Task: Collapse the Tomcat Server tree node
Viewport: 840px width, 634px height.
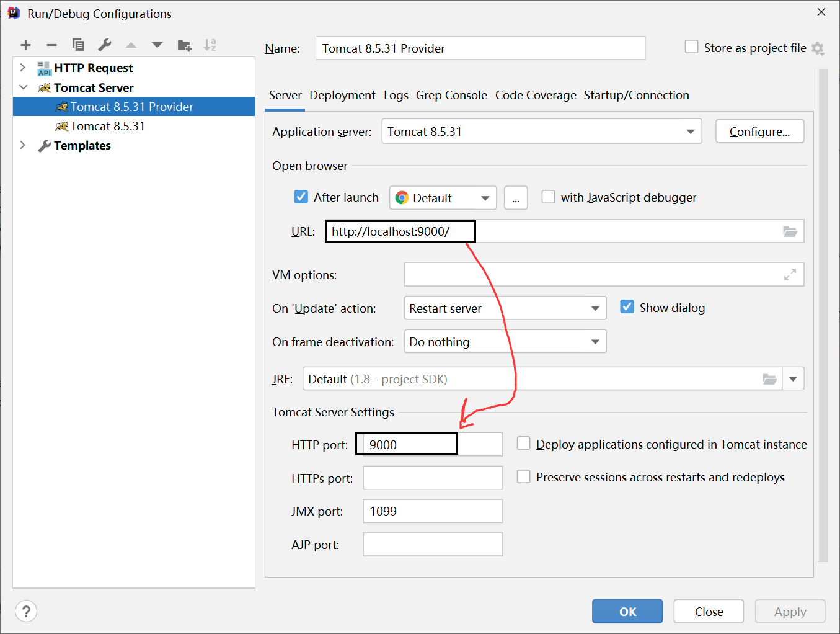Action: pyautogui.click(x=23, y=87)
